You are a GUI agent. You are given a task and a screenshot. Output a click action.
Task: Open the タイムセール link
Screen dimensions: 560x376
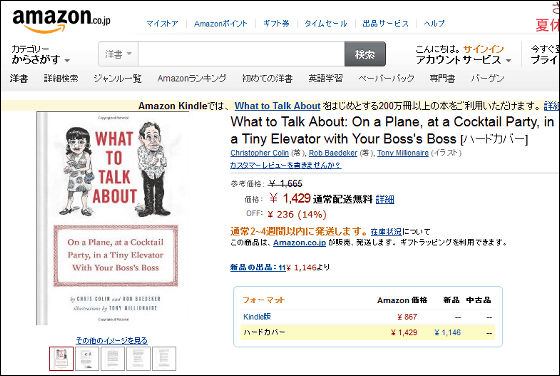click(326, 24)
